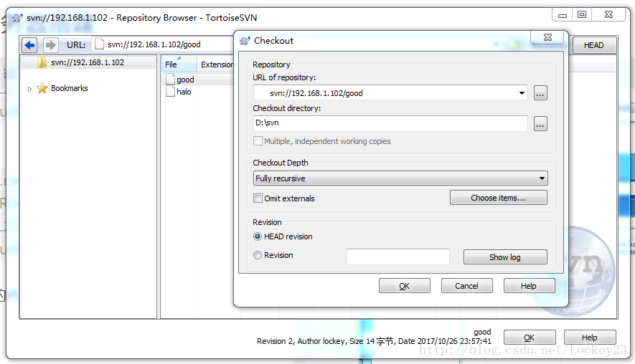Click the file icon next to halo
Image resolution: width=635 pixels, height=364 pixels.
tap(171, 92)
